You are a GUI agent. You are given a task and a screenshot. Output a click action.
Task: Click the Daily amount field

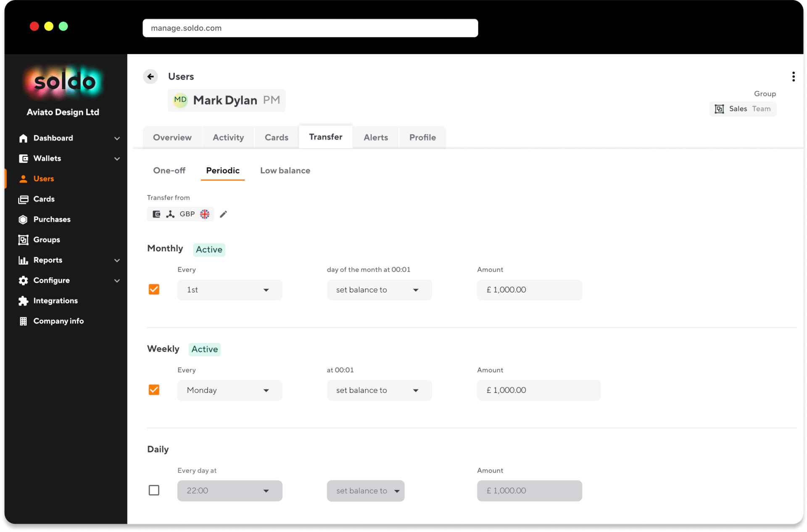(530, 491)
